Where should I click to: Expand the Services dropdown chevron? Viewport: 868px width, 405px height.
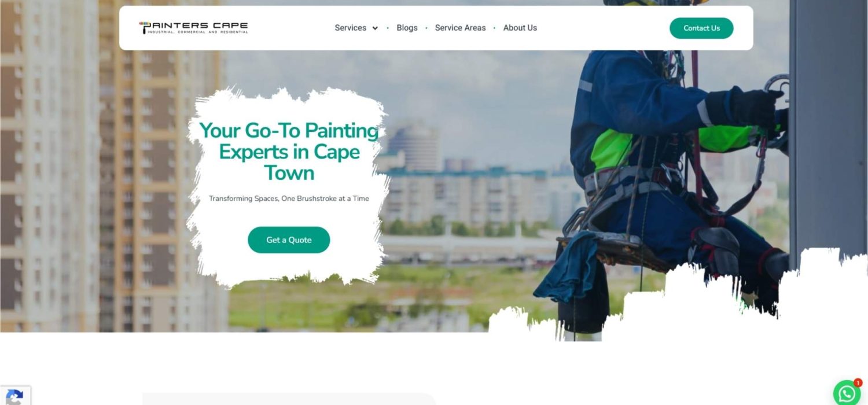tap(375, 28)
